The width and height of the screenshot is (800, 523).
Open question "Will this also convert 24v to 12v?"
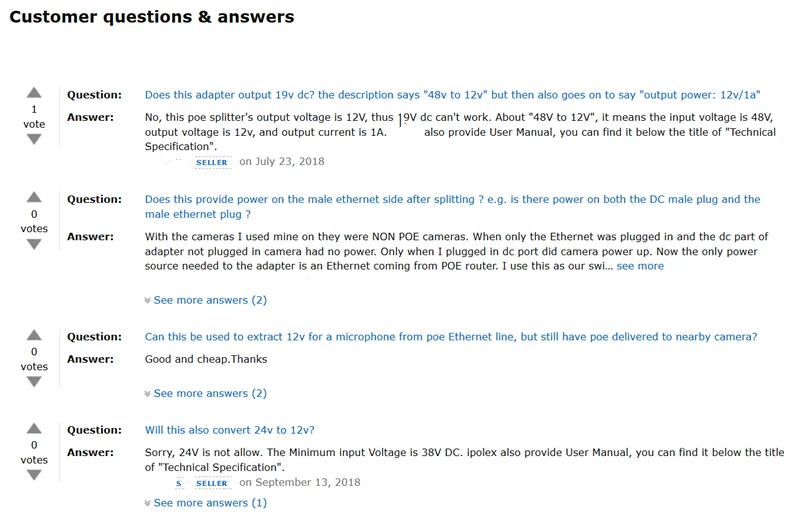pos(230,430)
